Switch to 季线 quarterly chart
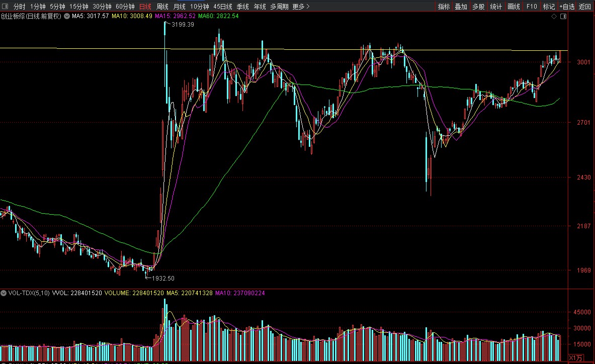 (x=243, y=7)
